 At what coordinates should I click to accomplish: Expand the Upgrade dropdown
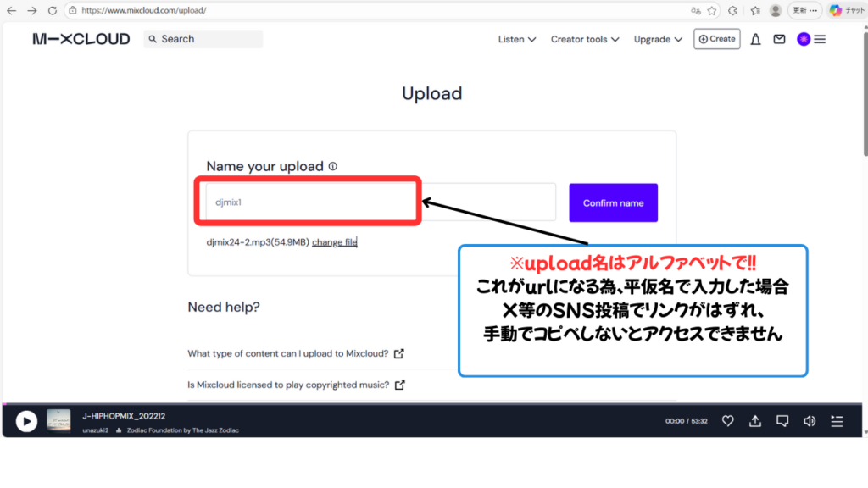pos(658,39)
